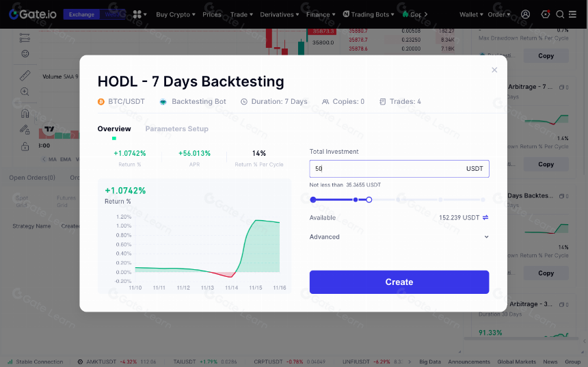588x367 pixels.
Task: Open the Prices page link
Action: pyautogui.click(x=212, y=14)
